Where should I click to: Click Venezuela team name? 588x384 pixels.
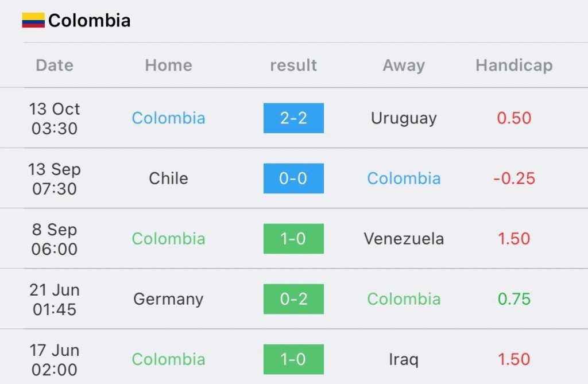click(404, 239)
